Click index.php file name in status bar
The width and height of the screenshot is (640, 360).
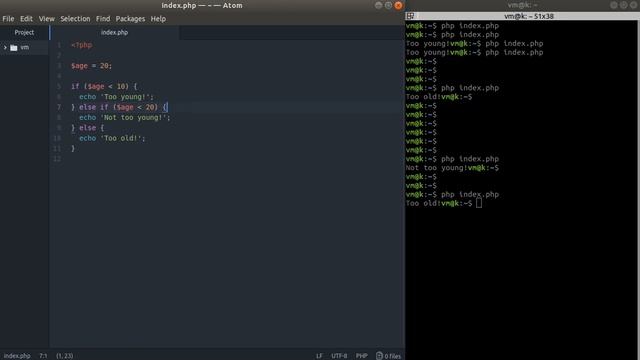pos(17,356)
